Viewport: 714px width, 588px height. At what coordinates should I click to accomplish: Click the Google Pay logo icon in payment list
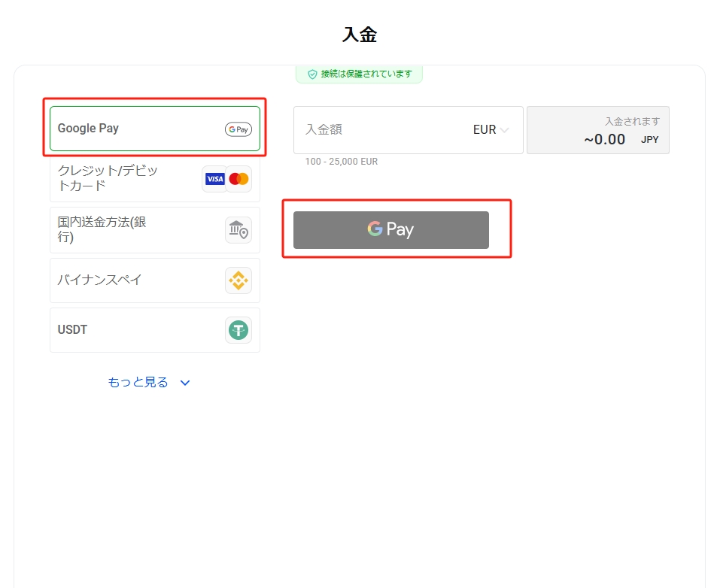239,129
